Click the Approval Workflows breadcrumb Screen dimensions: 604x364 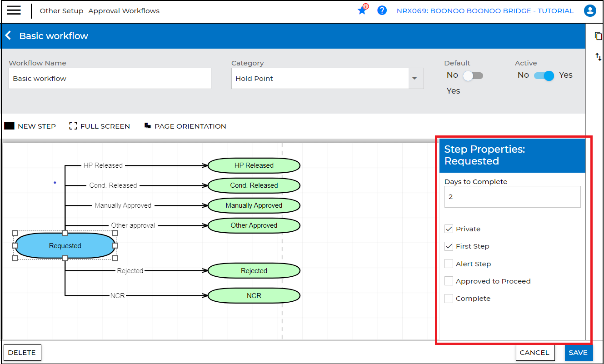point(124,11)
